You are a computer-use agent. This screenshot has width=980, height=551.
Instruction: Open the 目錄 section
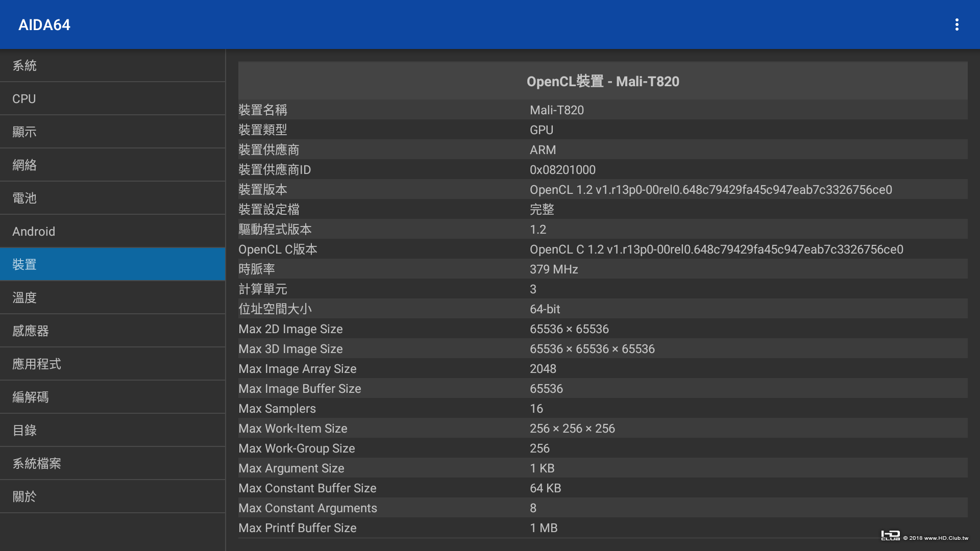pos(112,430)
